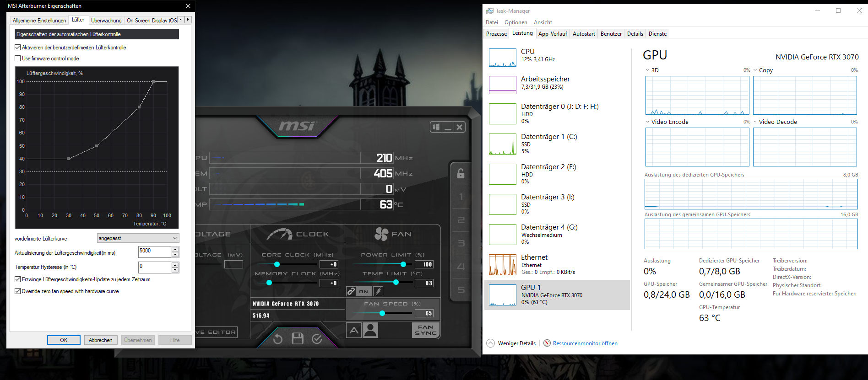Viewport: 868px width, 380px height.
Task: Open the vordefinierte Lüfterkurve dropdown
Action: (138, 238)
